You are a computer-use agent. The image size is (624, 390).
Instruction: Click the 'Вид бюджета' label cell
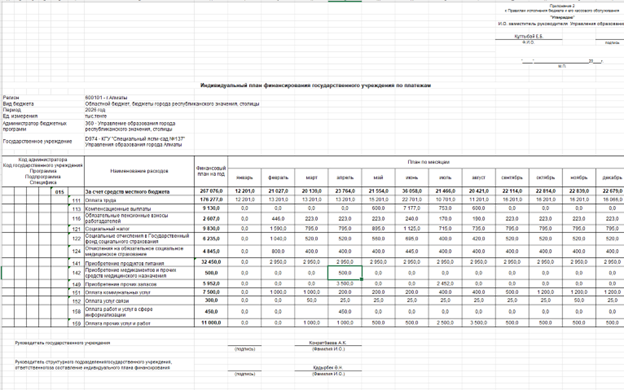coord(18,104)
